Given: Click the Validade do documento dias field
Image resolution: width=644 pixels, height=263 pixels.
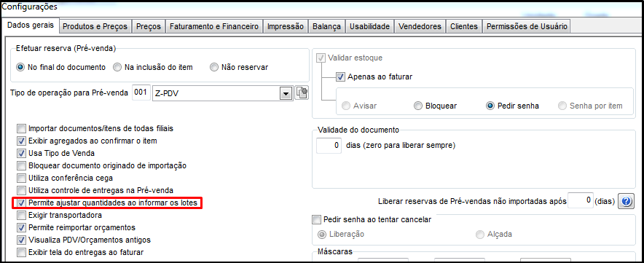Looking at the screenshot, I should coord(329,146).
